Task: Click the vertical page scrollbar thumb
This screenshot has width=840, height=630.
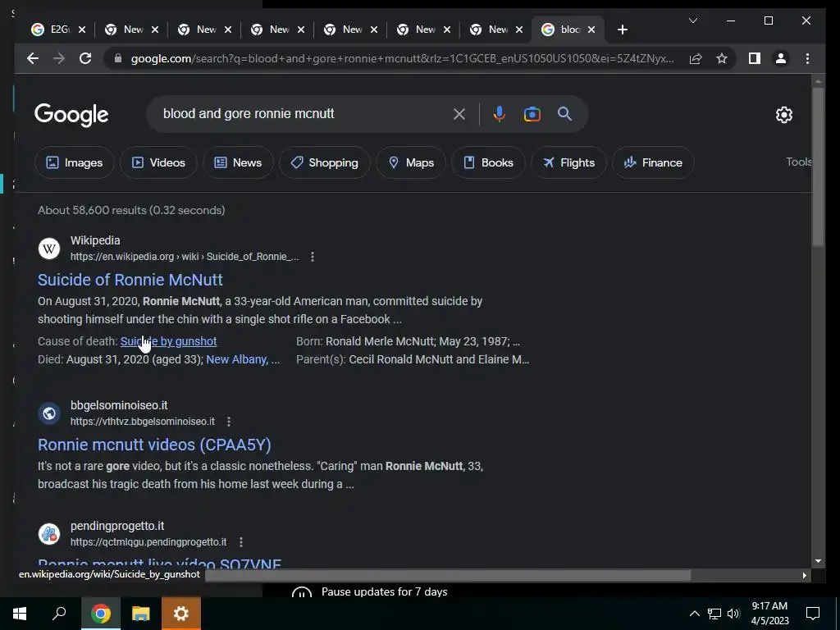Action: click(818, 167)
